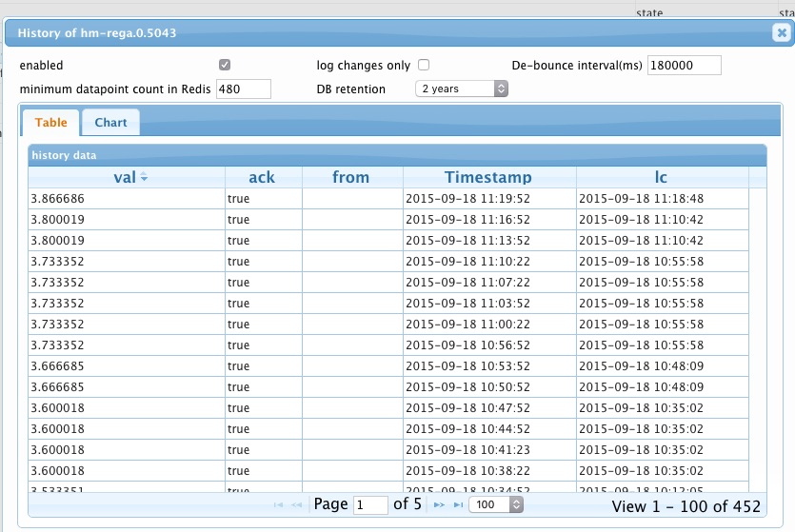The width and height of the screenshot is (795, 532).
Task: Sort by the ack column header
Action: pos(263,177)
